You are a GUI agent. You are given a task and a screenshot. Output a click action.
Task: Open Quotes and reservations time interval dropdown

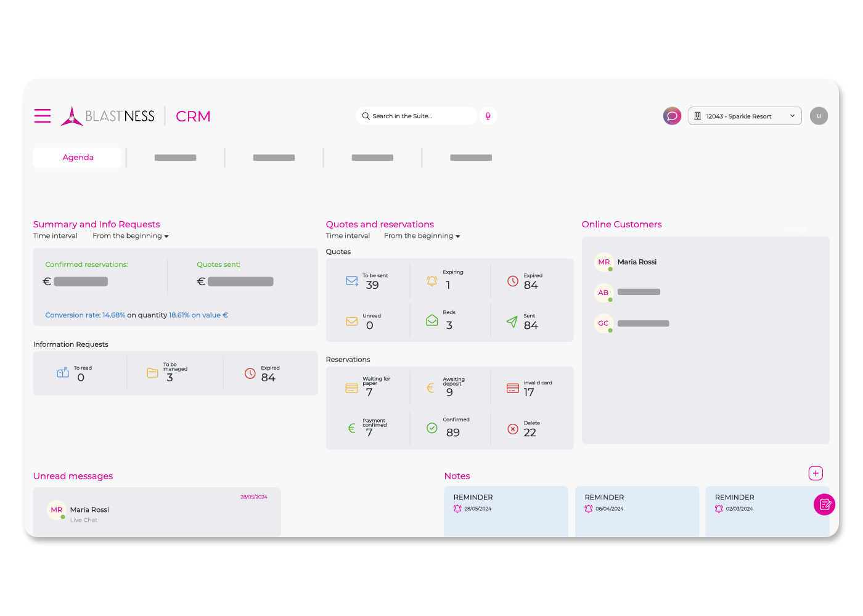(x=422, y=236)
